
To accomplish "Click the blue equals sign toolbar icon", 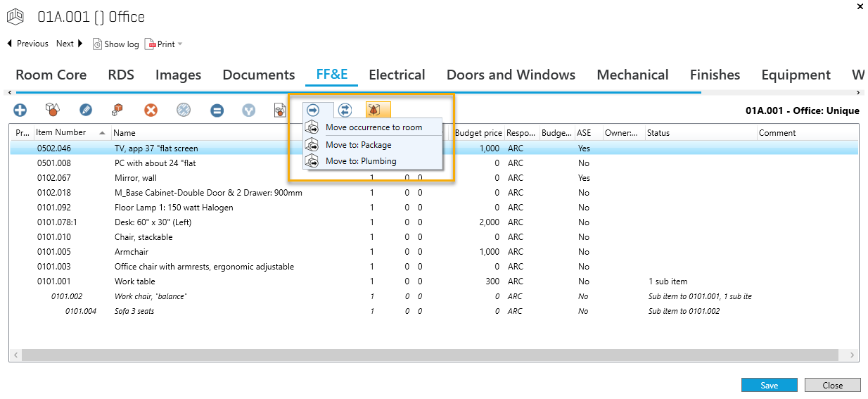I will click(217, 110).
